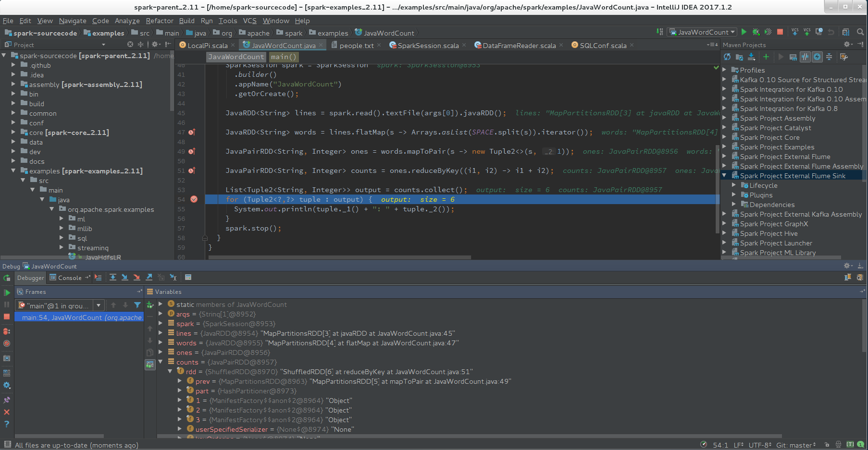Image resolution: width=868 pixels, height=450 pixels.
Task: Expand Spark Project Core in Maven Projects
Action: coord(724,137)
